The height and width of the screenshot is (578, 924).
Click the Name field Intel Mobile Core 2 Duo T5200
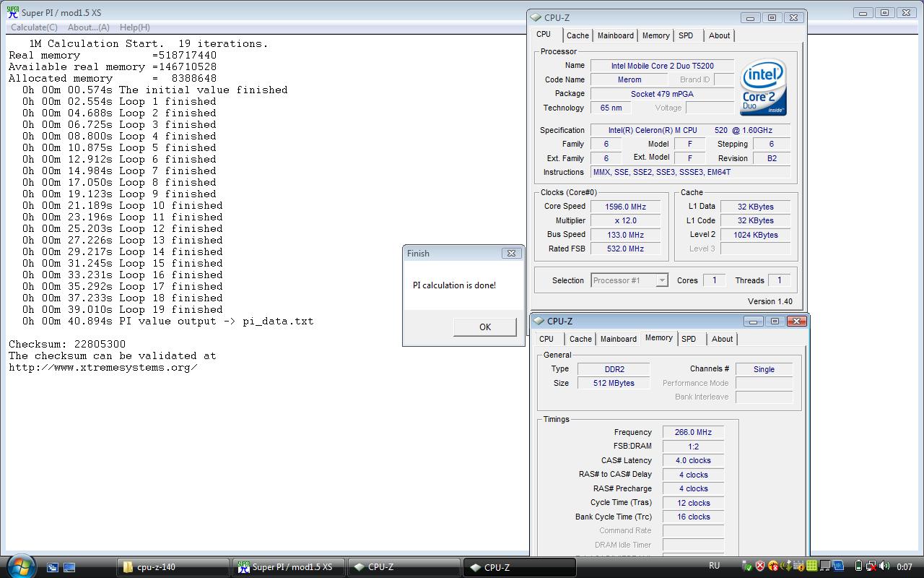(x=662, y=66)
